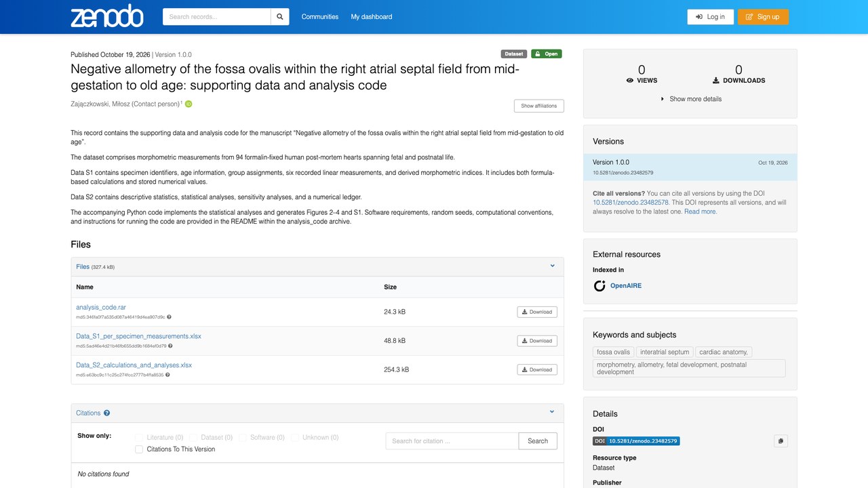
Task: Toggle the Software (0) checkbox
Action: tap(242, 438)
